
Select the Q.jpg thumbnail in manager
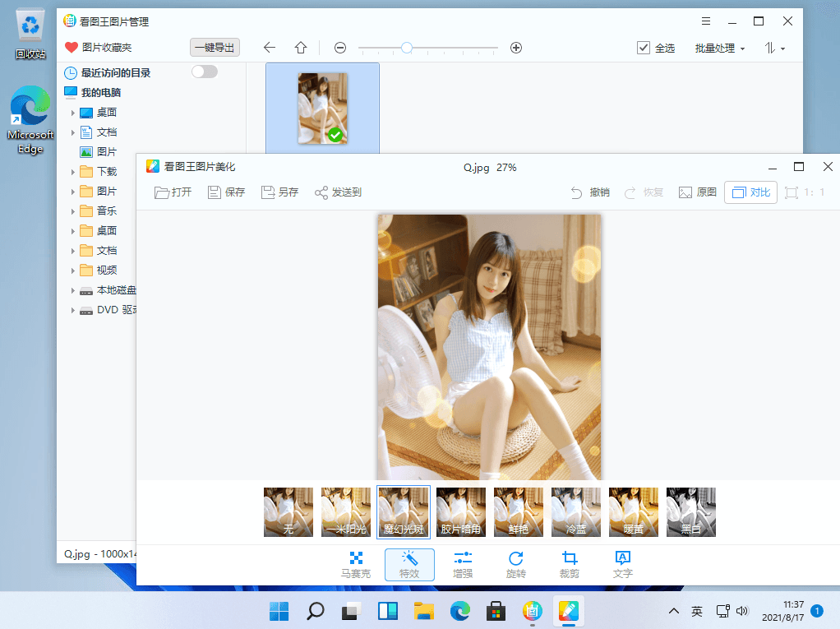click(x=322, y=109)
